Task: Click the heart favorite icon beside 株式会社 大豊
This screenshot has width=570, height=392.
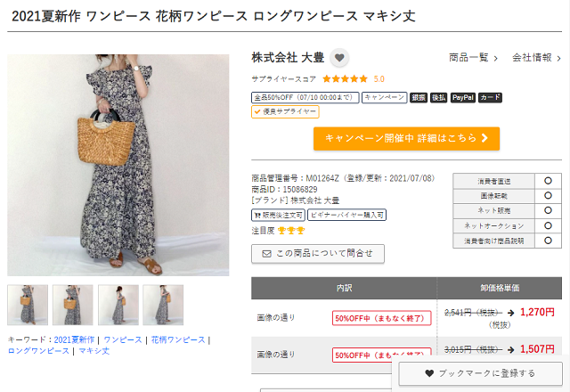Action: tap(339, 58)
